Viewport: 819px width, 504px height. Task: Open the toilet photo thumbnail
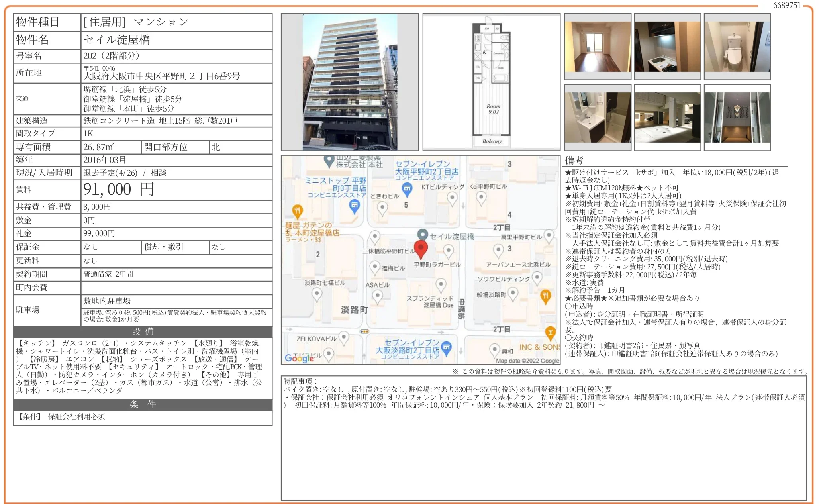(x=737, y=47)
